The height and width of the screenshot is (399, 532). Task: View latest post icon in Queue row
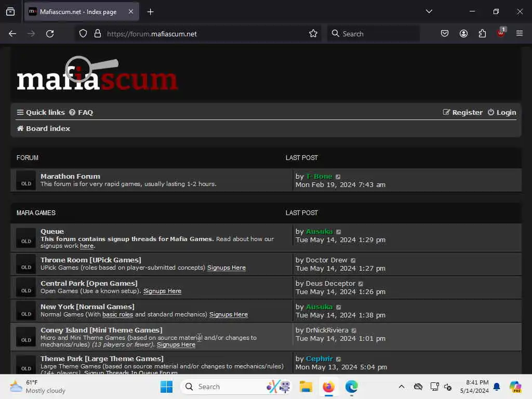point(339,232)
